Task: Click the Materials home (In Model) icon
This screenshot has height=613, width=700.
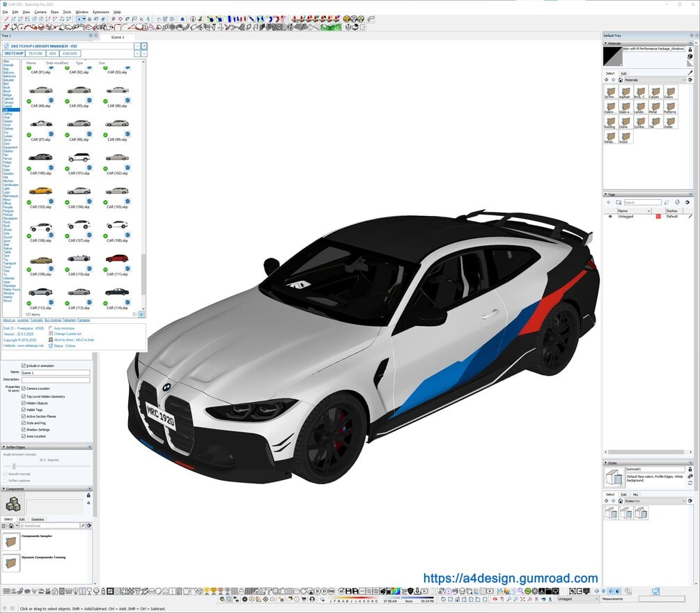Action: click(x=621, y=80)
